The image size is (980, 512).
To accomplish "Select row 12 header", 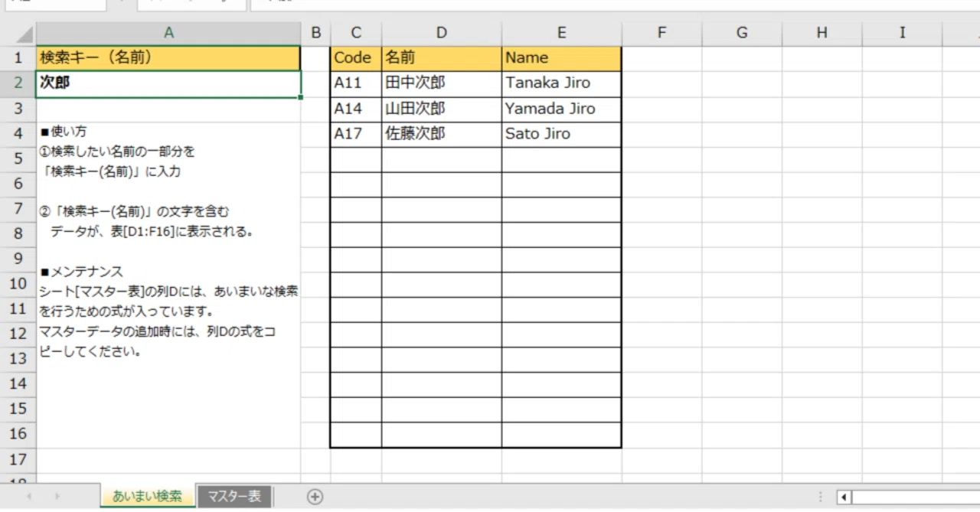I will 18,334.
